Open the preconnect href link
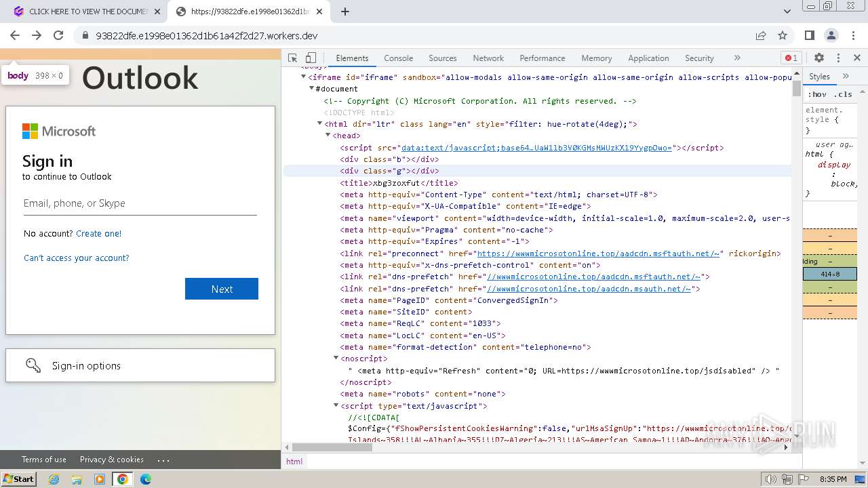868x488 pixels. [x=598, y=253]
